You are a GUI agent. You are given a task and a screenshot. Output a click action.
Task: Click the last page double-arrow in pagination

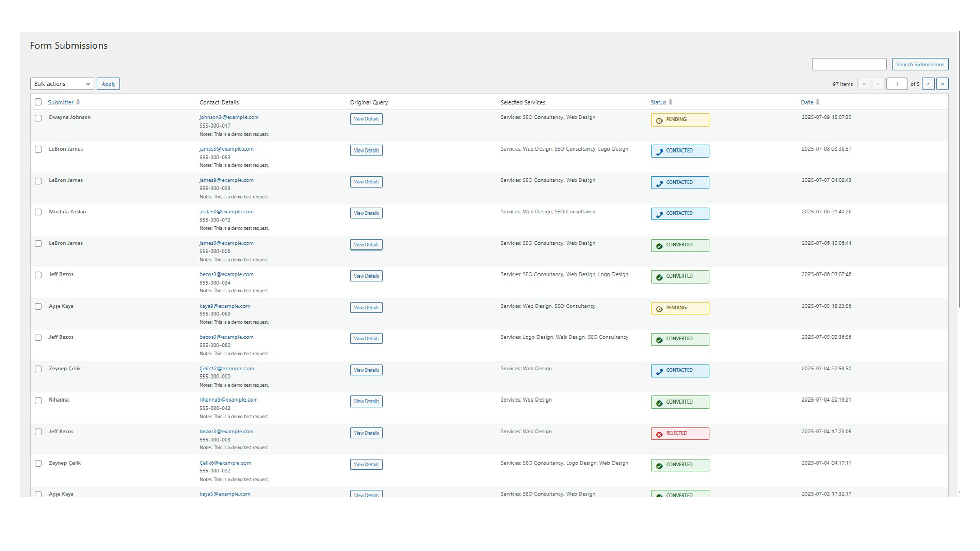pyautogui.click(x=942, y=84)
